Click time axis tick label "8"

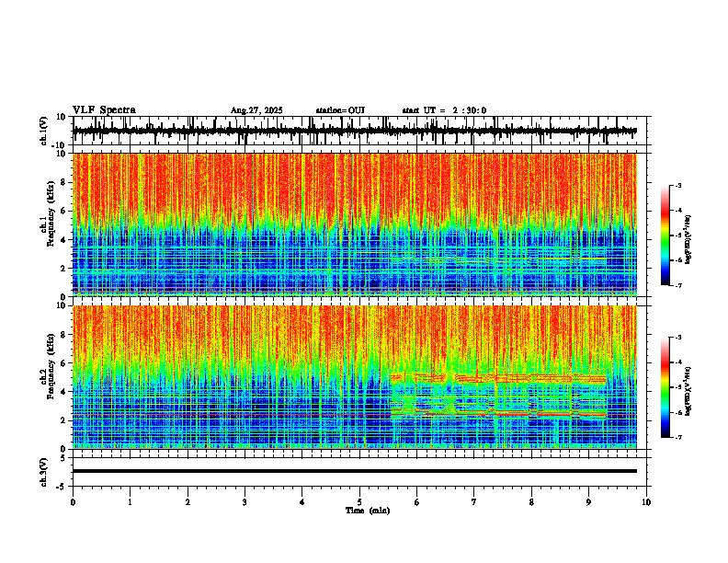pyautogui.click(x=531, y=502)
